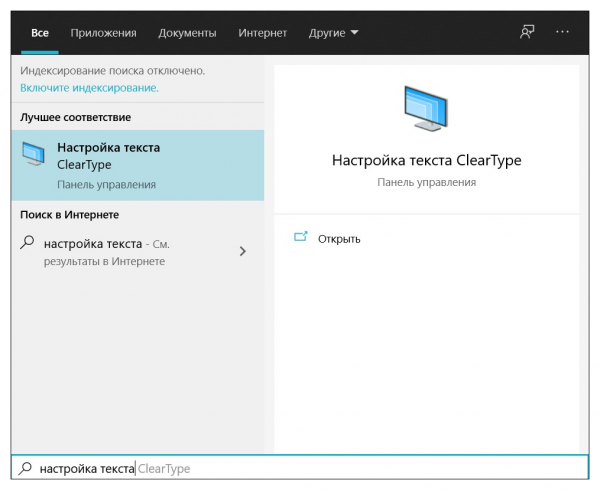600x490 pixels.
Task: Open the three-dots options menu
Action: coord(562,32)
